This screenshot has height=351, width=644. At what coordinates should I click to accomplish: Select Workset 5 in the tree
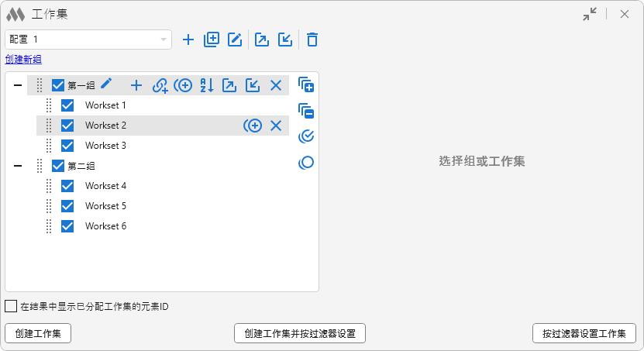coord(105,206)
